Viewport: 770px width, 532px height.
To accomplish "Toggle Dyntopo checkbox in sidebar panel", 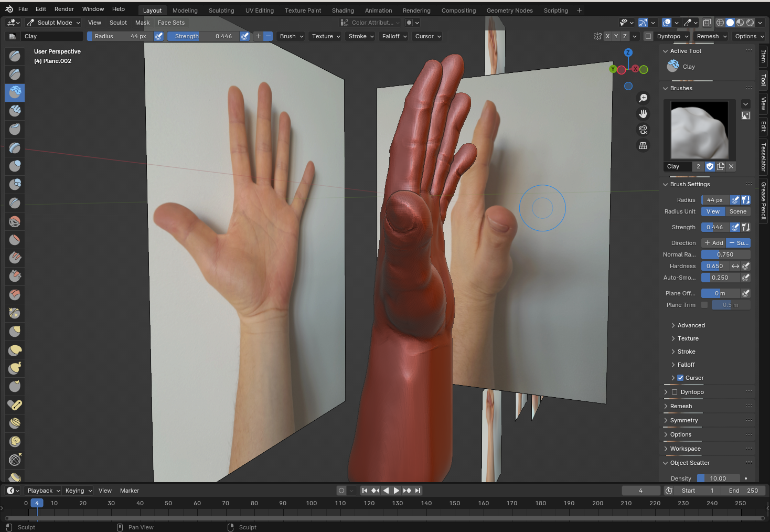I will [x=675, y=392].
